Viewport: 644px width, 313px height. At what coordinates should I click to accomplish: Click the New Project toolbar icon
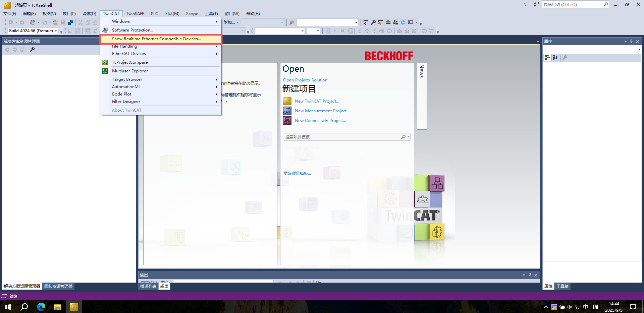point(33,22)
